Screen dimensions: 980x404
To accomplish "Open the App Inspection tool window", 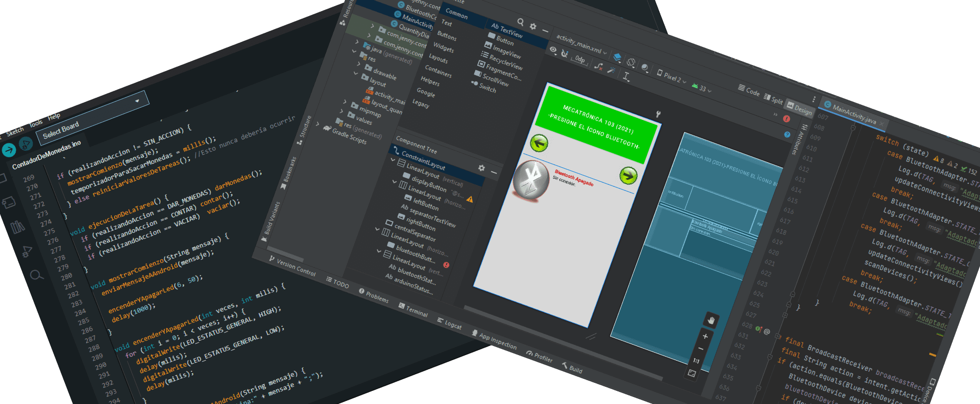I will point(494,340).
